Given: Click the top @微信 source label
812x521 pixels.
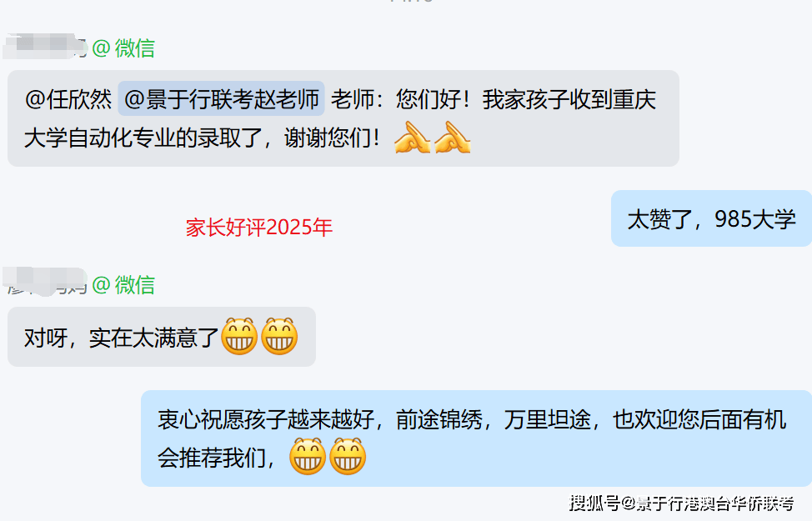Looking at the screenshot, I should point(123,48).
